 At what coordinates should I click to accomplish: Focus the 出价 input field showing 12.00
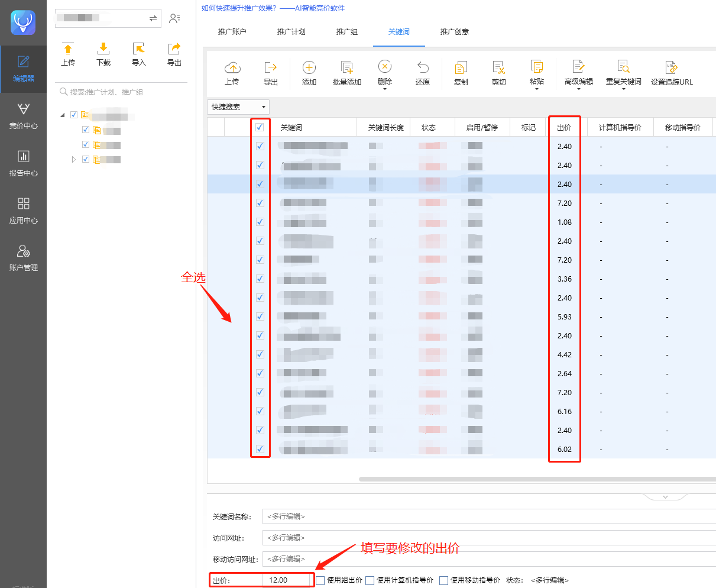(x=288, y=580)
